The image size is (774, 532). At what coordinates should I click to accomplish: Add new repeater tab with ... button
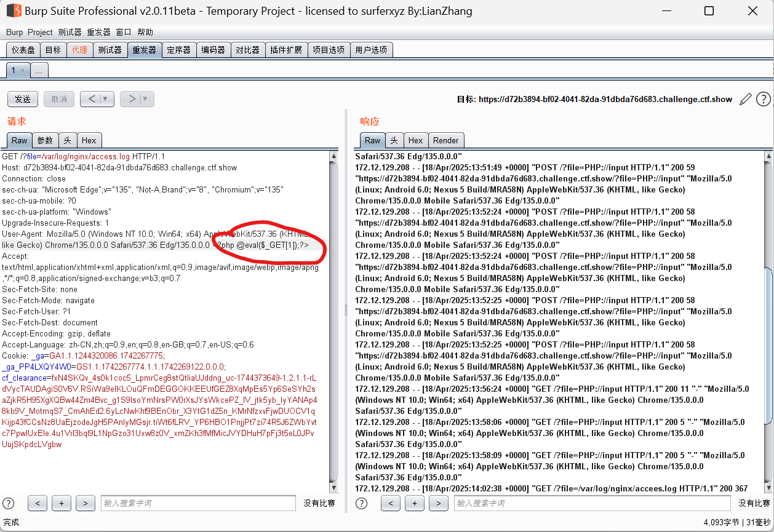pyautogui.click(x=38, y=71)
